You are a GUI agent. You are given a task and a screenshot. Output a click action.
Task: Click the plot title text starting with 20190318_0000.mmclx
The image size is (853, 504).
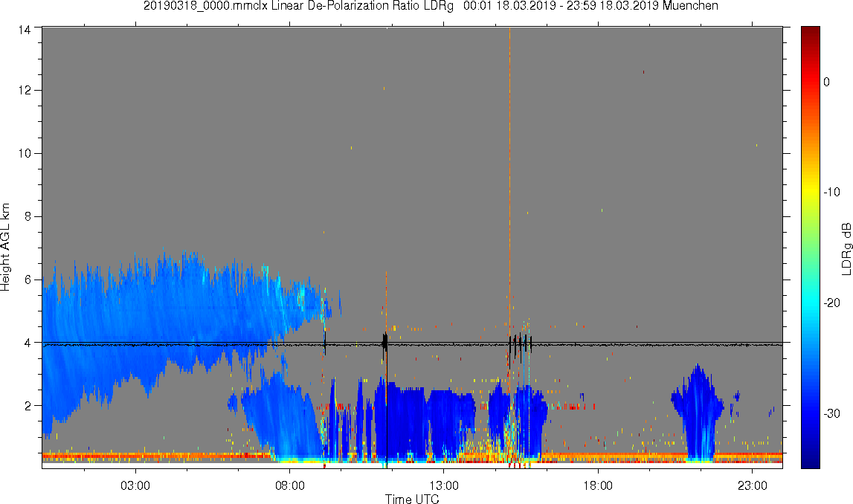point(431,6)
